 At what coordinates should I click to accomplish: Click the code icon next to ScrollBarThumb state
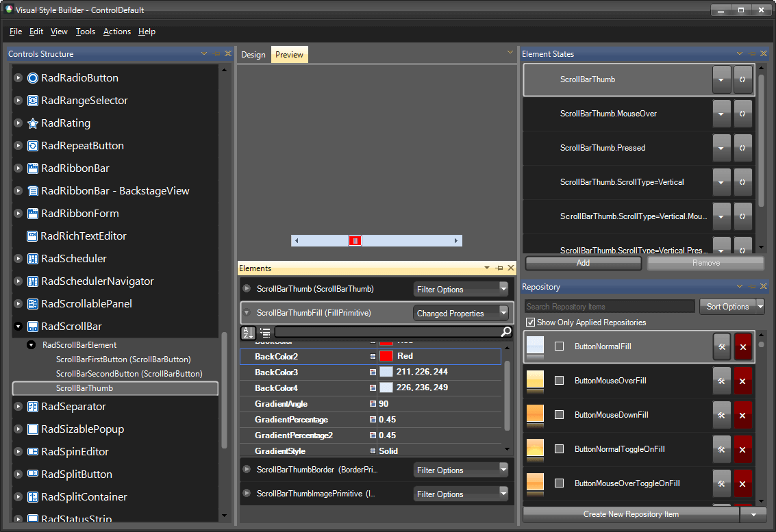[x=743, y=79]
